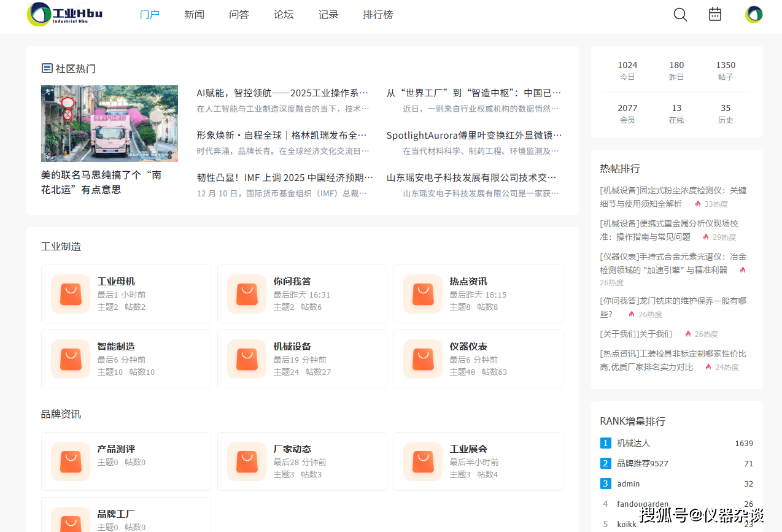Click the 工业展会 forum bag icon
This screenshot has height=532, width=782.
[423, 461]
